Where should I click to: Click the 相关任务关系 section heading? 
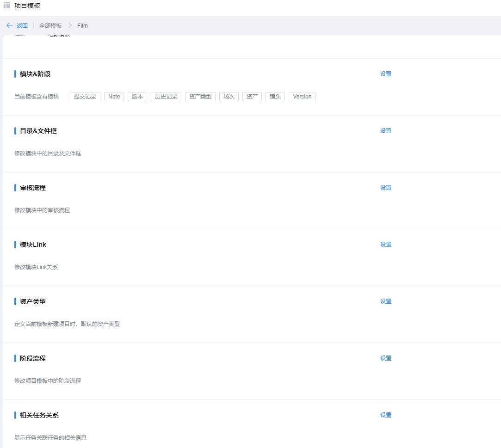coord(39,415)
